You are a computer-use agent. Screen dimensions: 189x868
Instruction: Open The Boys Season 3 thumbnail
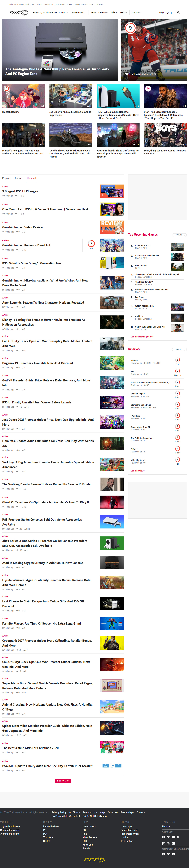tap(165, 135)
